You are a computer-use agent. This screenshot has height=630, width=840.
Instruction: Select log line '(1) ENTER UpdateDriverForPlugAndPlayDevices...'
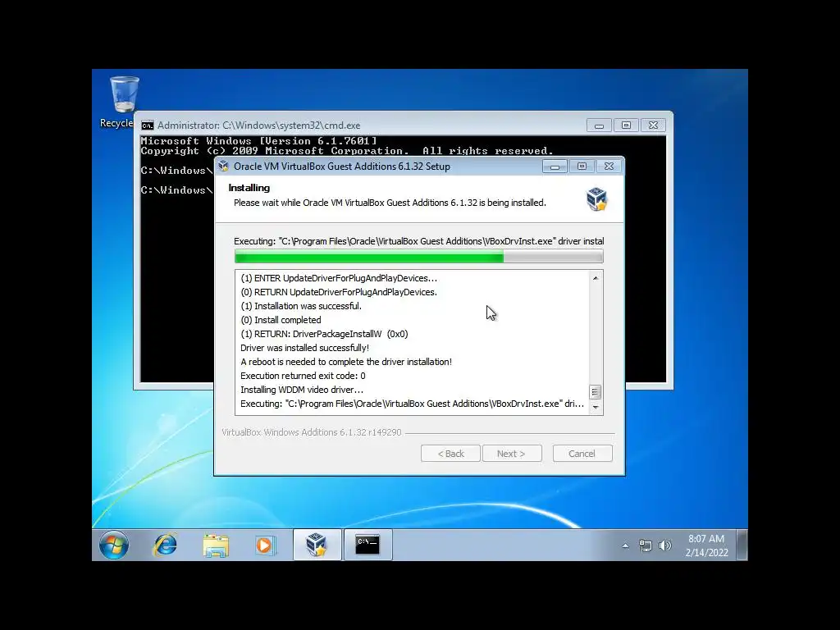point(339,278)
